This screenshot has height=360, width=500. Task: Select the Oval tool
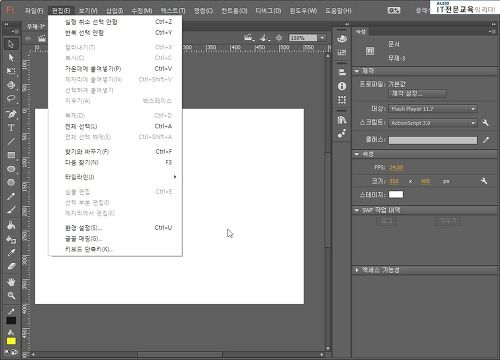(11, 169)
